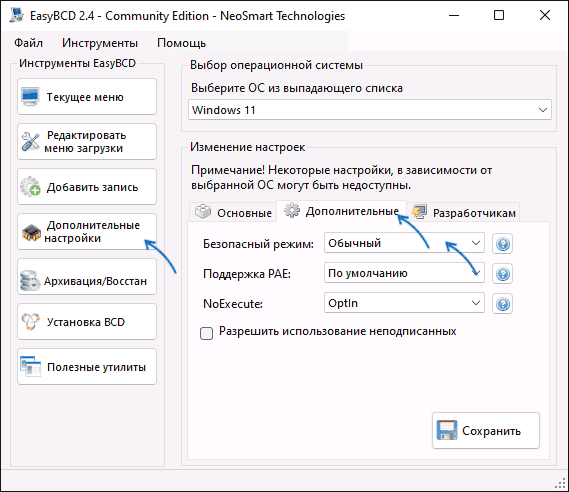Open help for Безопасный режим
The image size is (569, 492).
coord(503,243)
